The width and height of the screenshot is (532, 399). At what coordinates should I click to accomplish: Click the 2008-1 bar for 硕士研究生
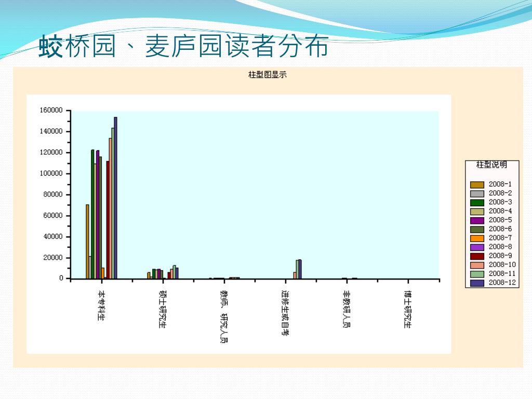149,275
